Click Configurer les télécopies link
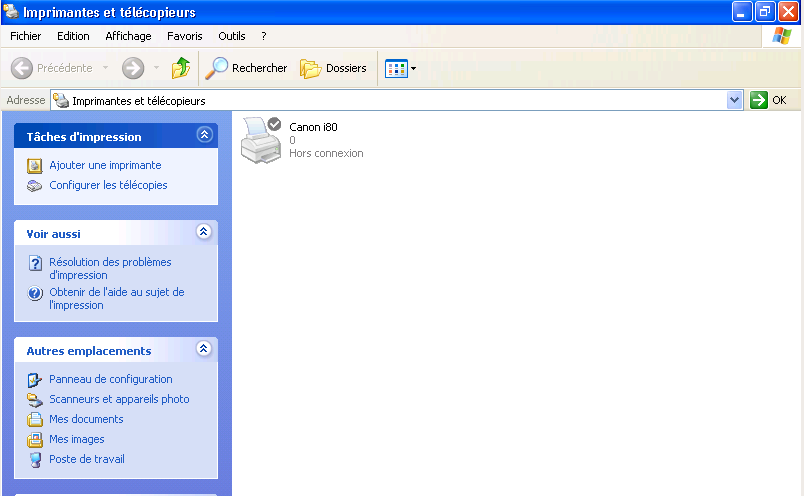 coord(108,185)
